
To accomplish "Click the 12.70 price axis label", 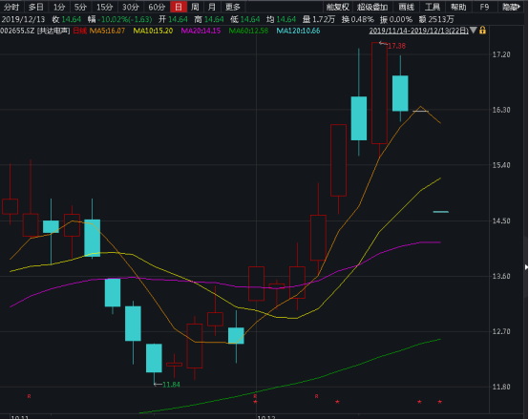I will click(501, 331).
